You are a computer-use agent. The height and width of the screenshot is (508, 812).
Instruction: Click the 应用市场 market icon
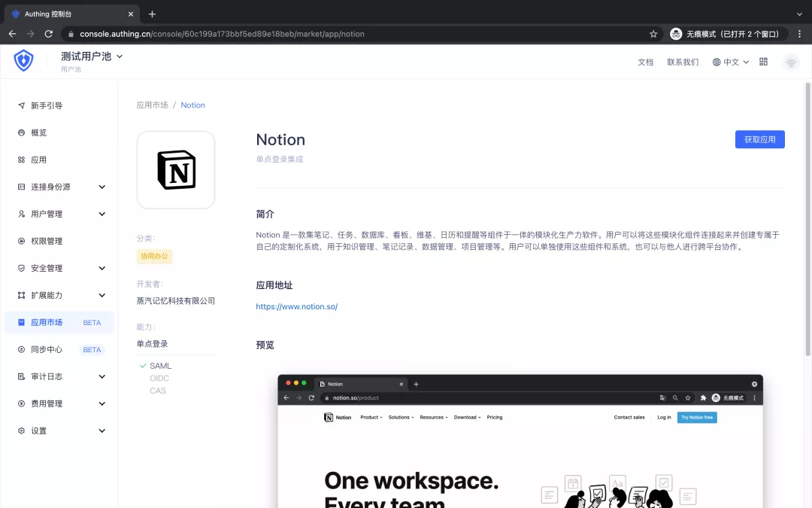[21, 322]
